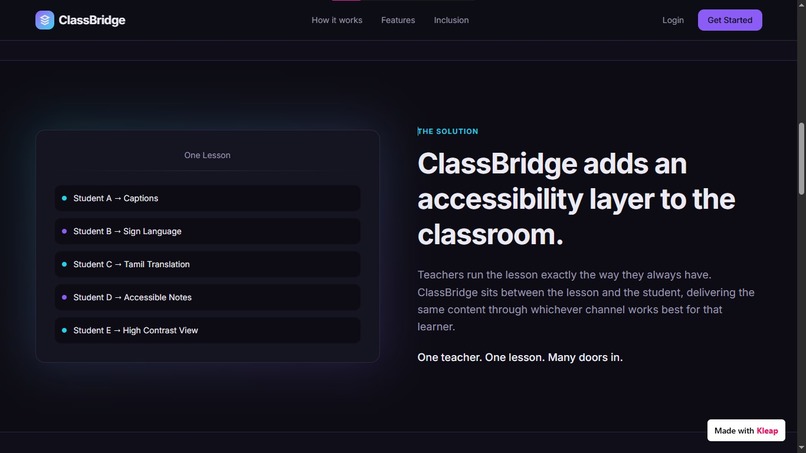This screenshot has height=453, width=806.
Task: Click the Login link
Action: (672, 20)
